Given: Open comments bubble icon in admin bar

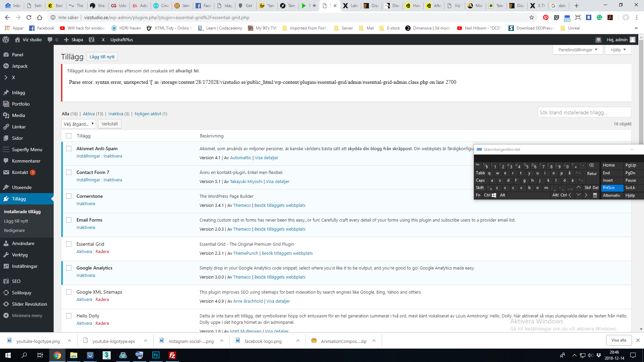Looking at the screenshot, I should click(50, 40).
